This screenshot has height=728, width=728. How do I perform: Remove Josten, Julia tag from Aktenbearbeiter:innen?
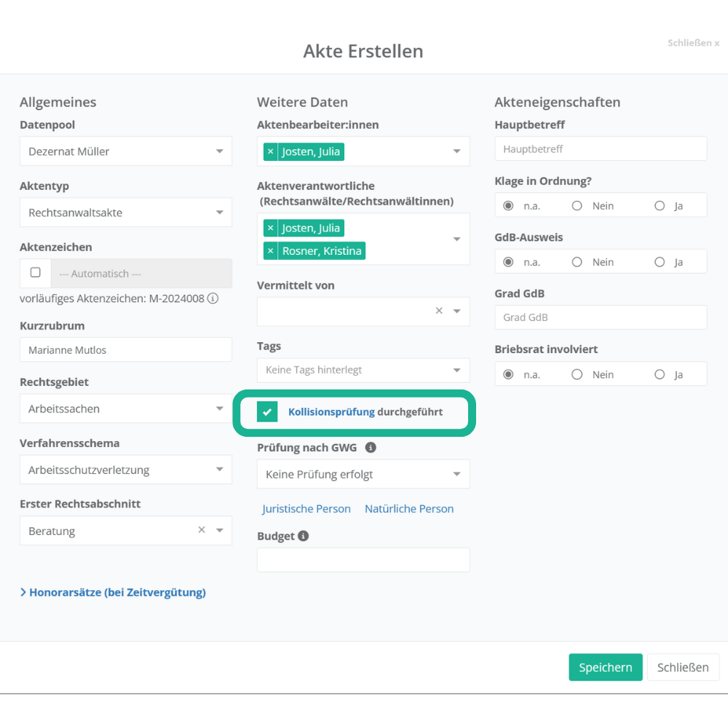271,151
